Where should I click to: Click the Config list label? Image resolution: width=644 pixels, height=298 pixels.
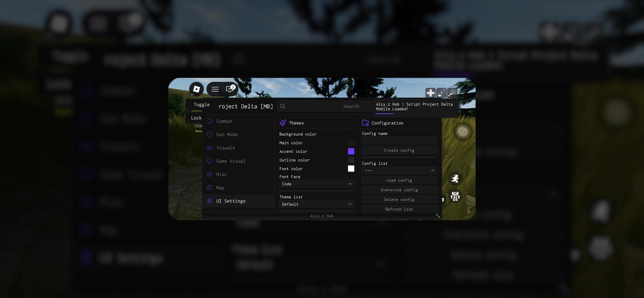[375, 163]
